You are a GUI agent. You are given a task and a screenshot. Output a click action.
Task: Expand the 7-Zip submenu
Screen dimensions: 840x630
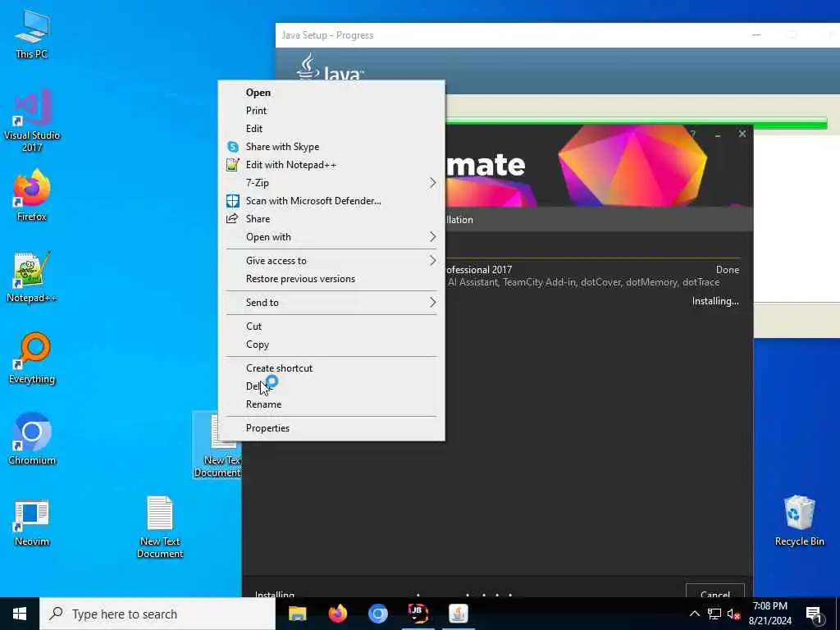tap(331, 183)
